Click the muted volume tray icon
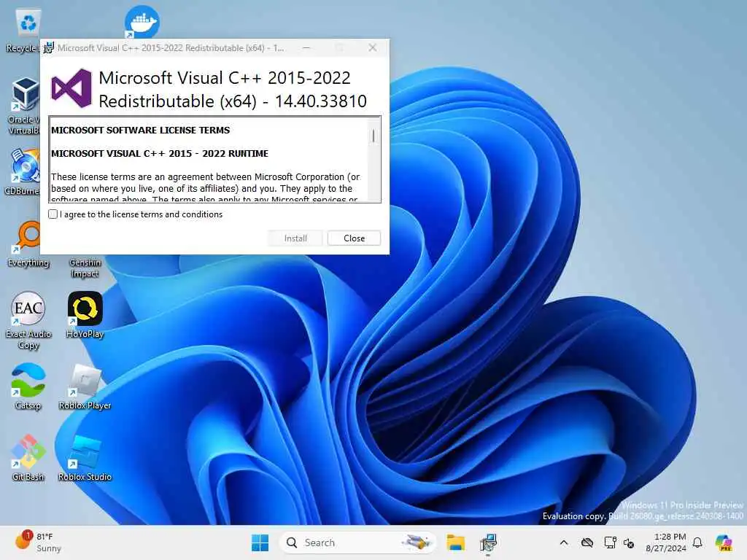Screen dimensions: 747x560 [x=629, y=542]
